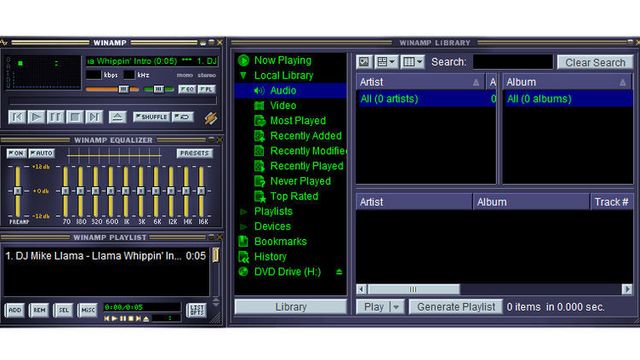The image size is (640, 360).
Task: Click the 16K equalizer band slider
Action: [x=201, y=191]
